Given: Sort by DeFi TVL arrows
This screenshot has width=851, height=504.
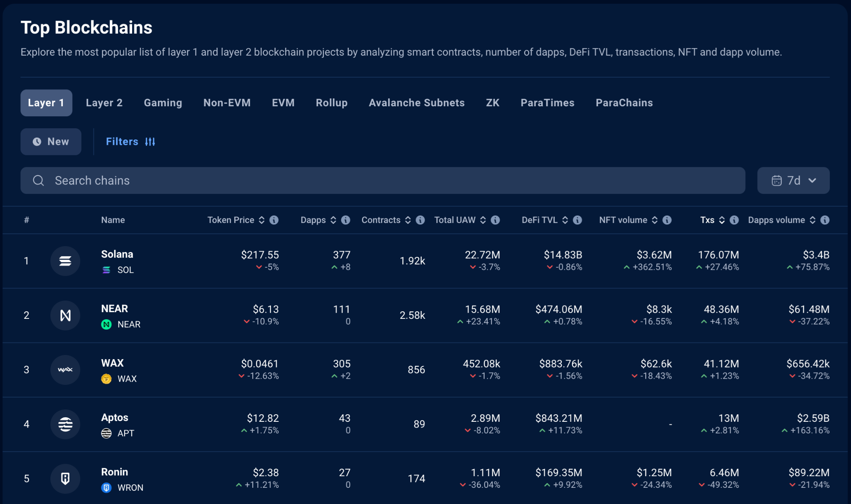Looking at the screenshot, I should [565, 220].
